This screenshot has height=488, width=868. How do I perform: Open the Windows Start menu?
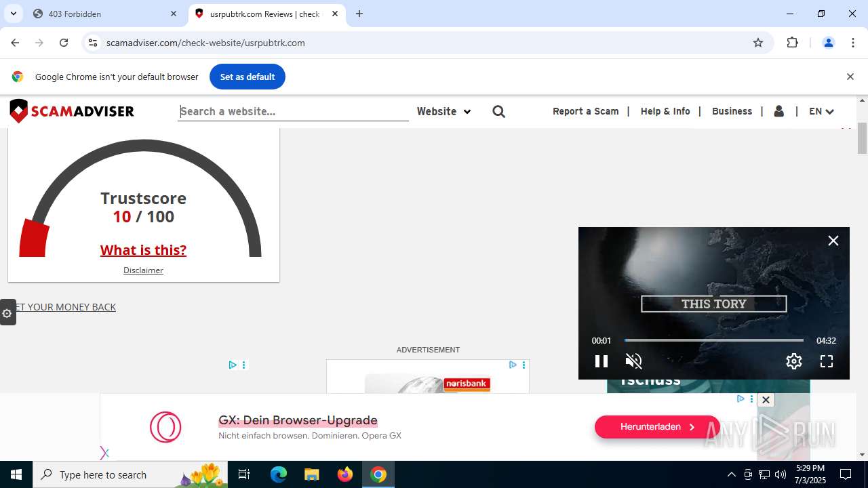pos(16,474)
